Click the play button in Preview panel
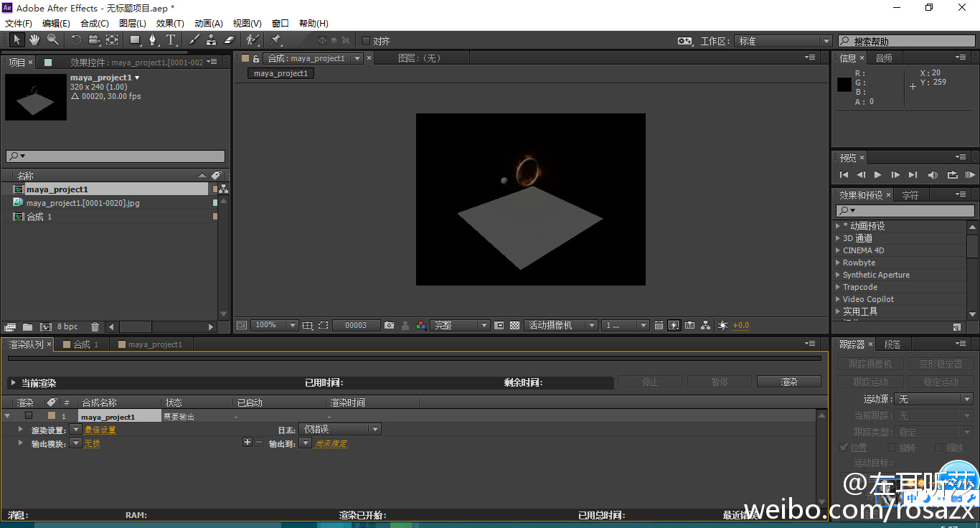 pyautogui.click(x=877, y=174)
